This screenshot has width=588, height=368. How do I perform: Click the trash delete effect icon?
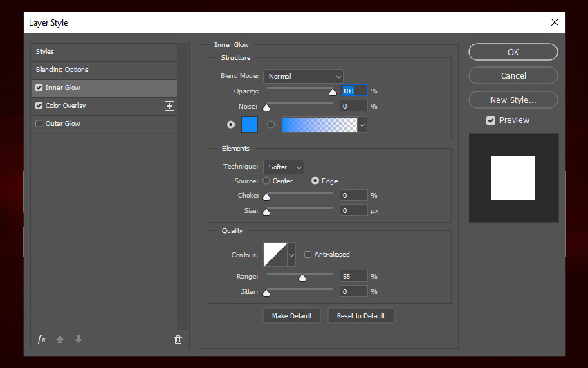click(178, 339)
